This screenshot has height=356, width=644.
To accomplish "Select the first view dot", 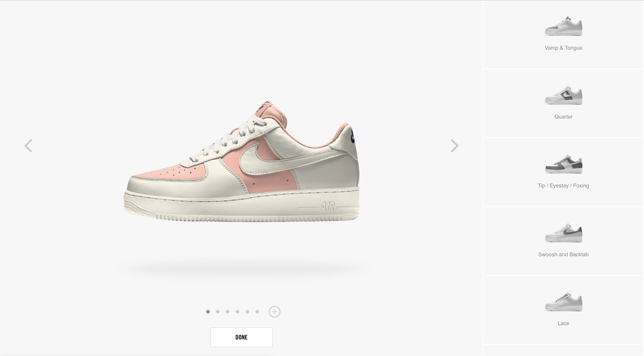I will (x=208, y=312).
